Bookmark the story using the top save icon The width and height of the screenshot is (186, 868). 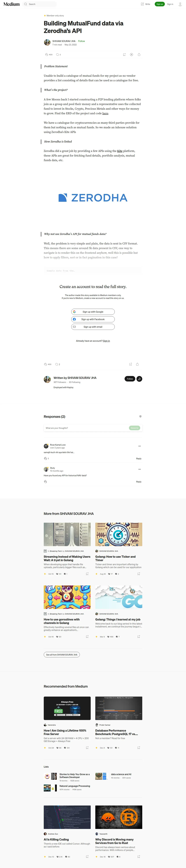point(124,55)
